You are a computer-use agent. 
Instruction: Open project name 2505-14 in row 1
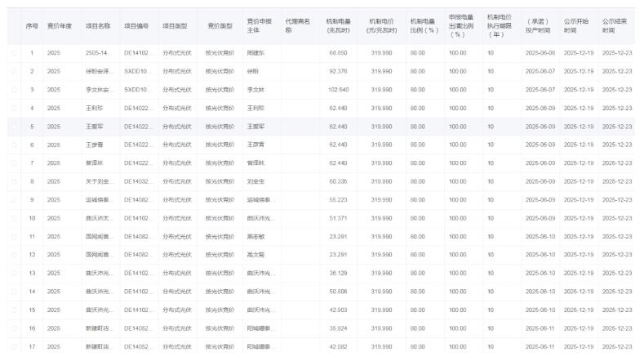pos(97,52)
